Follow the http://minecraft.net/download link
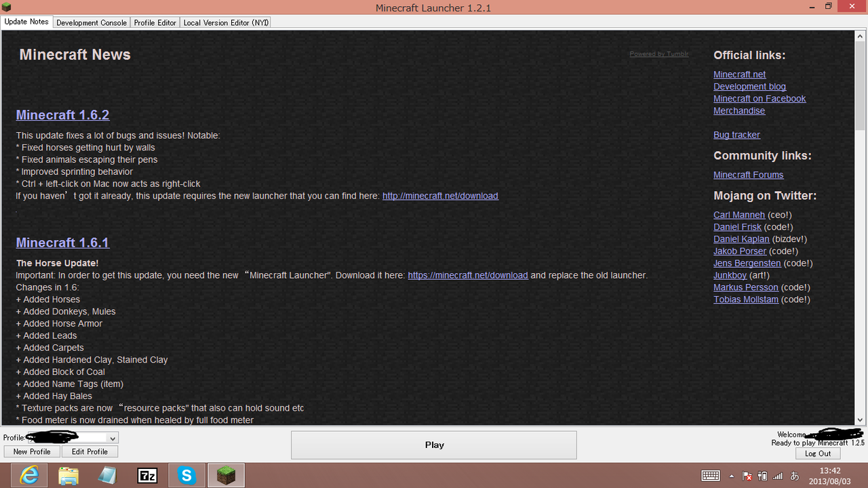The width and height of the screenshot is (868, 488). click(x=440, y=196)
